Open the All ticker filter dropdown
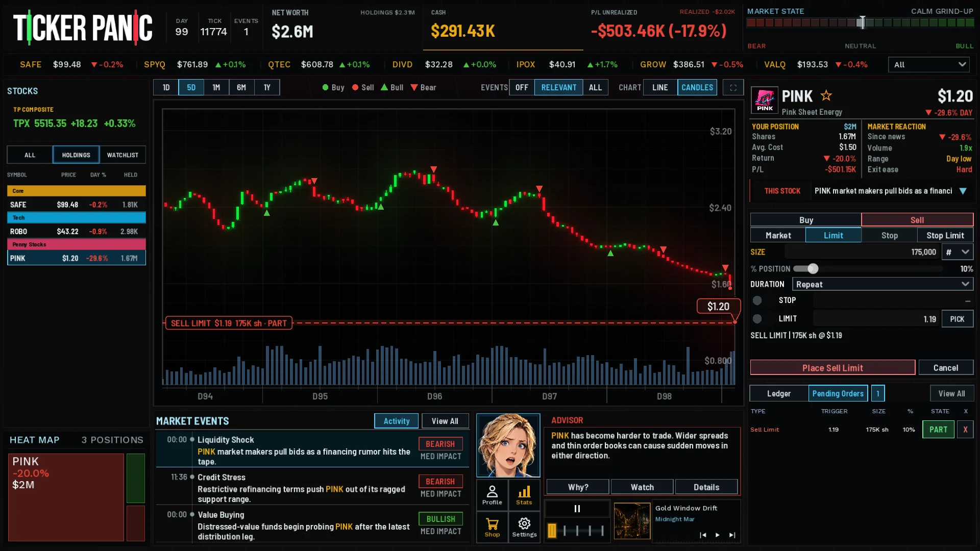Screen dimensions: 980x551 tap(929, 65)
